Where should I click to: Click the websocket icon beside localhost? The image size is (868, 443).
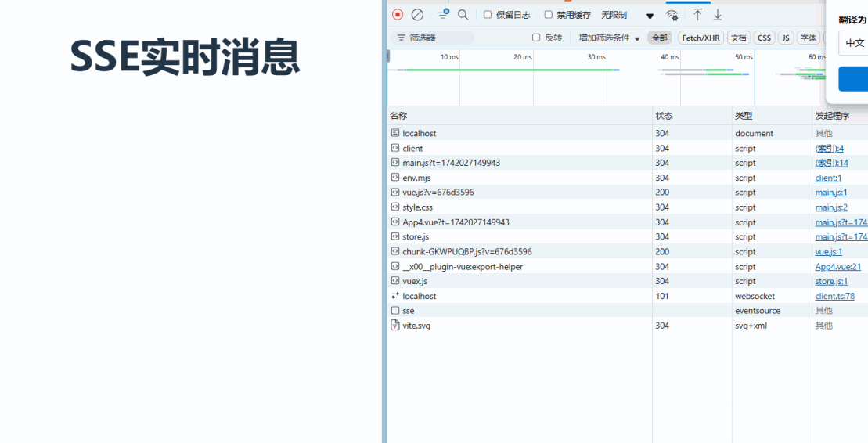click(x=395, y=296)
